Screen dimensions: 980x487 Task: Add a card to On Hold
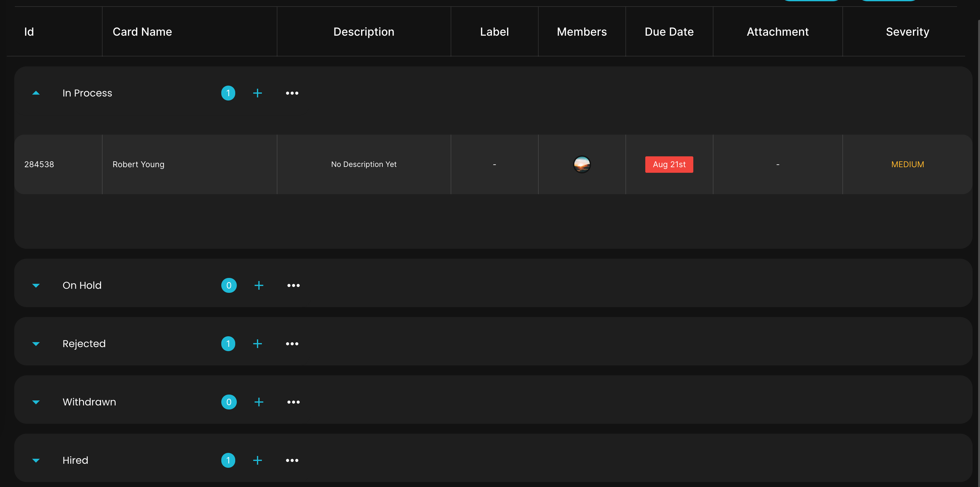[x=259, y=285]
